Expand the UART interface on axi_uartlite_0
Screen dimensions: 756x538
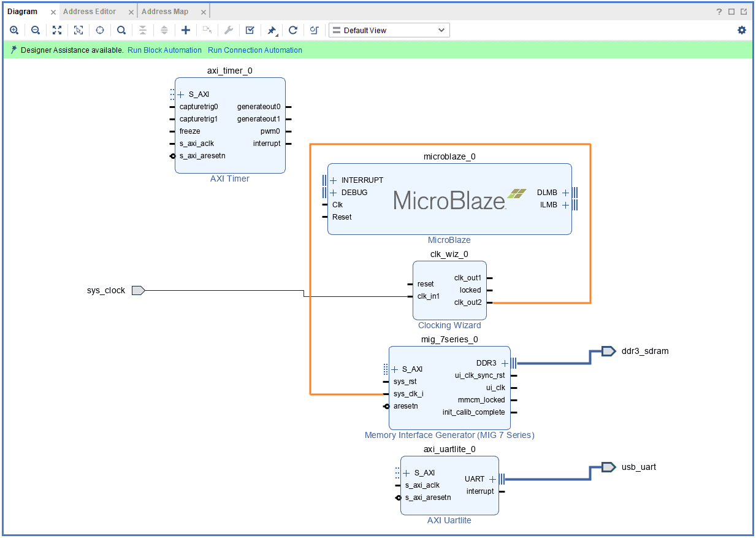(492, 479)
